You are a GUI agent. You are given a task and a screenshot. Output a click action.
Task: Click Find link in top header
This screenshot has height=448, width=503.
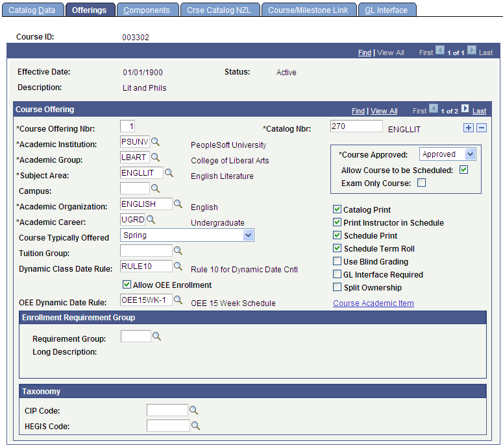pyautogui.click(x=364, y=53)
